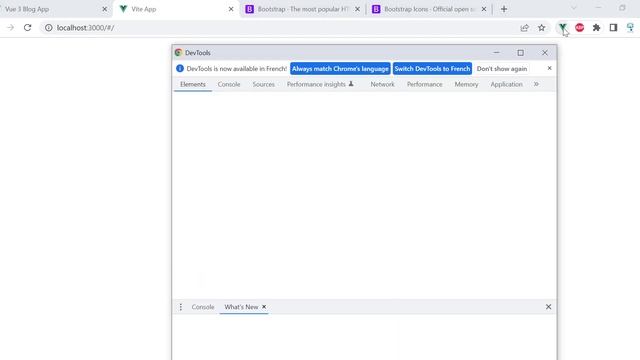Image resolution: width=640 pixels, height=360 pixels.
Task: Show more DevTools panels via chevron
Action: click(536, 84)
